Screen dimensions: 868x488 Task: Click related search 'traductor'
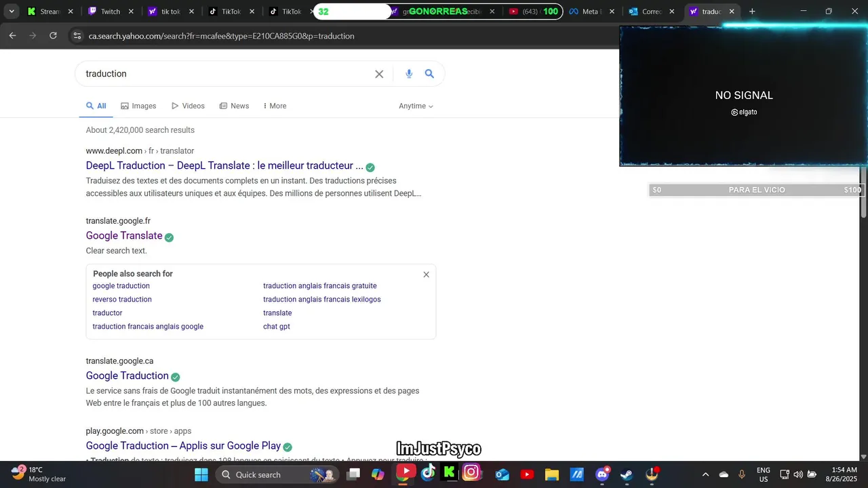pyautogui.click(x=108, y=313)
